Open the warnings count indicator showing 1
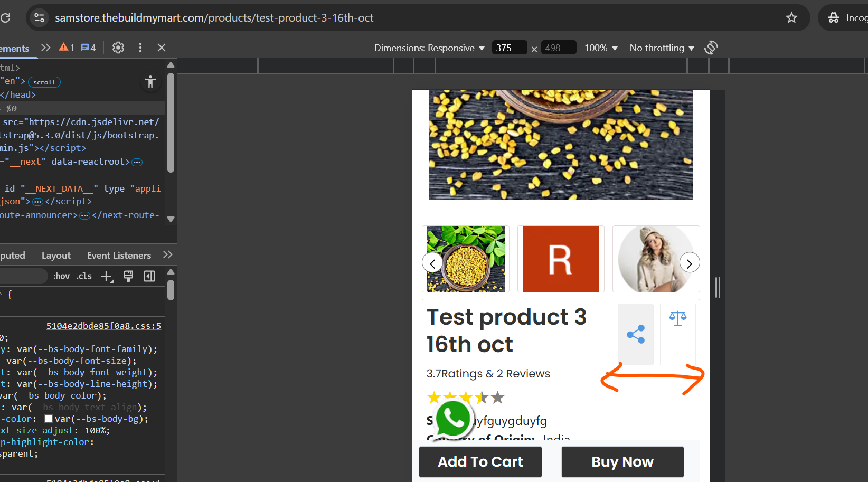The height and width of the screenshot is (482, 868). click(x=67, y=48)
